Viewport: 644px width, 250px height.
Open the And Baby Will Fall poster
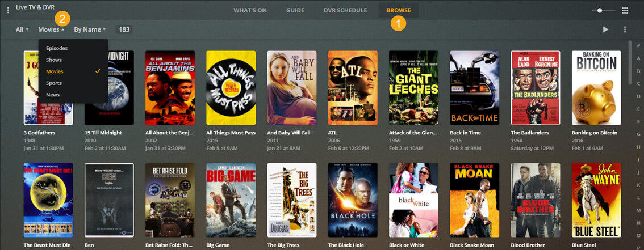(291, 88)
